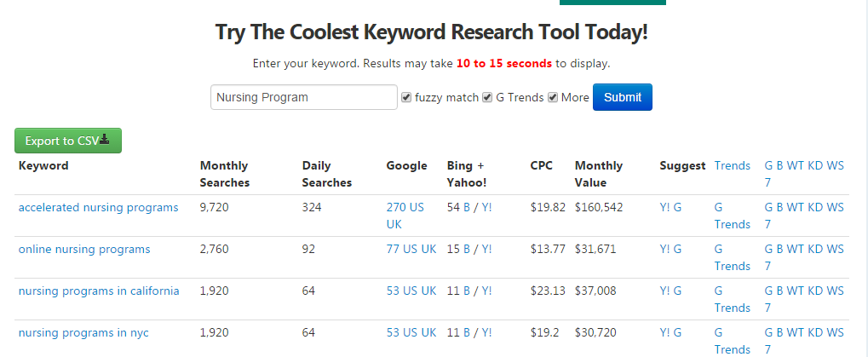868x357 pixels.
Task: Click the Trends column header link
Action: [x=732, y=165]
